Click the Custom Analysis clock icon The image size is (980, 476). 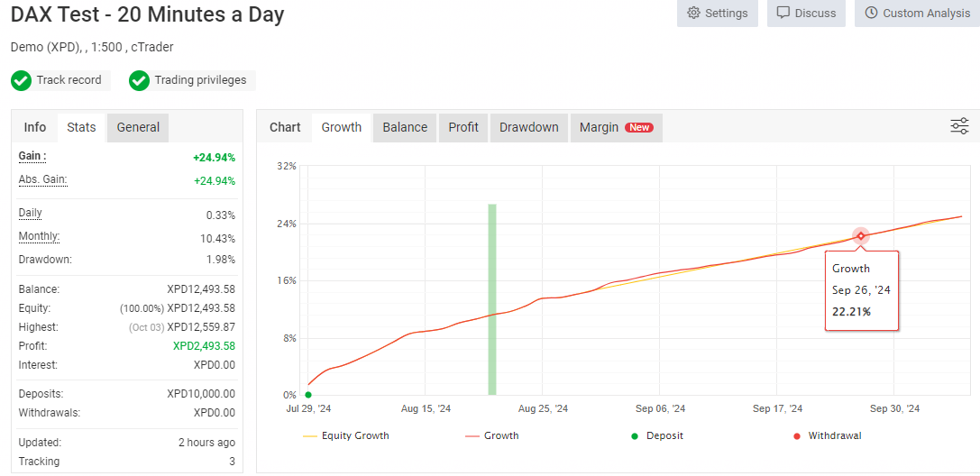871,14
